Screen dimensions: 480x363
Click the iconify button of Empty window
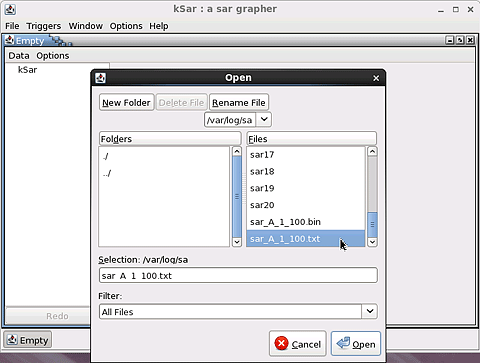point(450,40)
